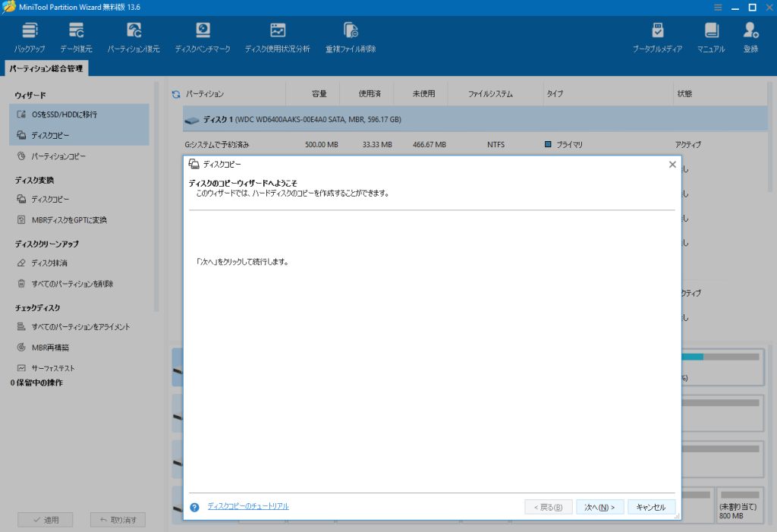The height and width of the screenshot is (532, 777).
Task: Click the refresh icon beside the パーティション header
Action: click(x=176, y=94)
